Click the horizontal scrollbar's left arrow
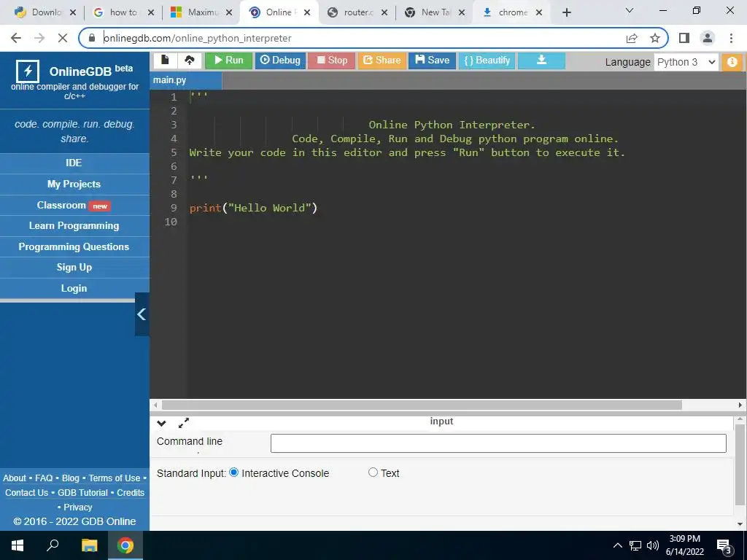747x560 pixels. point(155,405)
